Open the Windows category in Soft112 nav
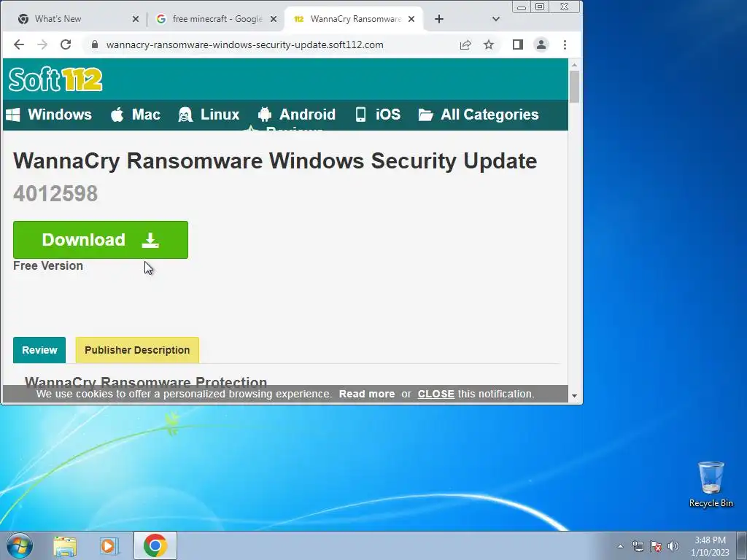This screenshot has width=747, height=560. pos(49,114)
